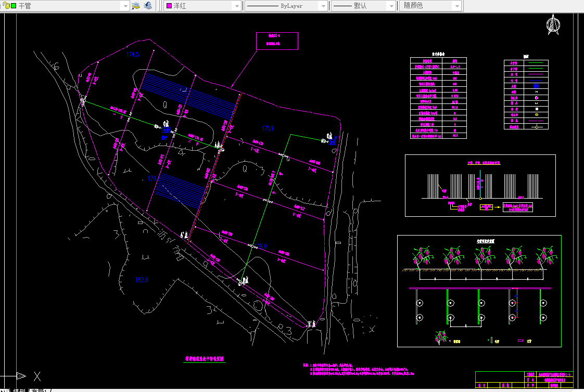Click the 182.9 elevation label
The image size is (584, 392).
point(142,280)
